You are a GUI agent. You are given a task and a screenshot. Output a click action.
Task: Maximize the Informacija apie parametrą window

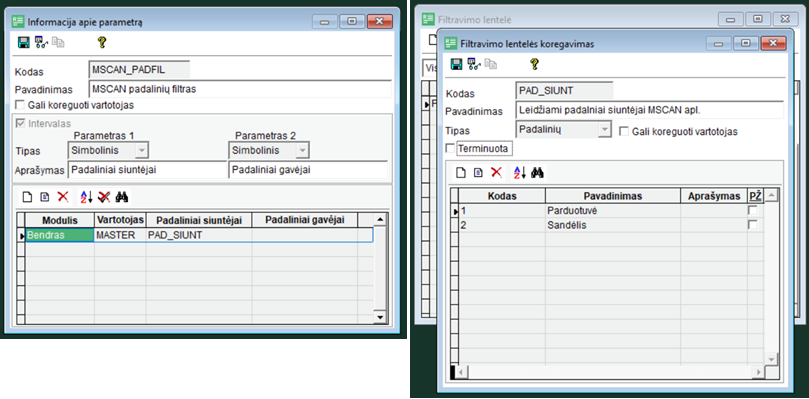pyautogui.click(x=352, y=21)
